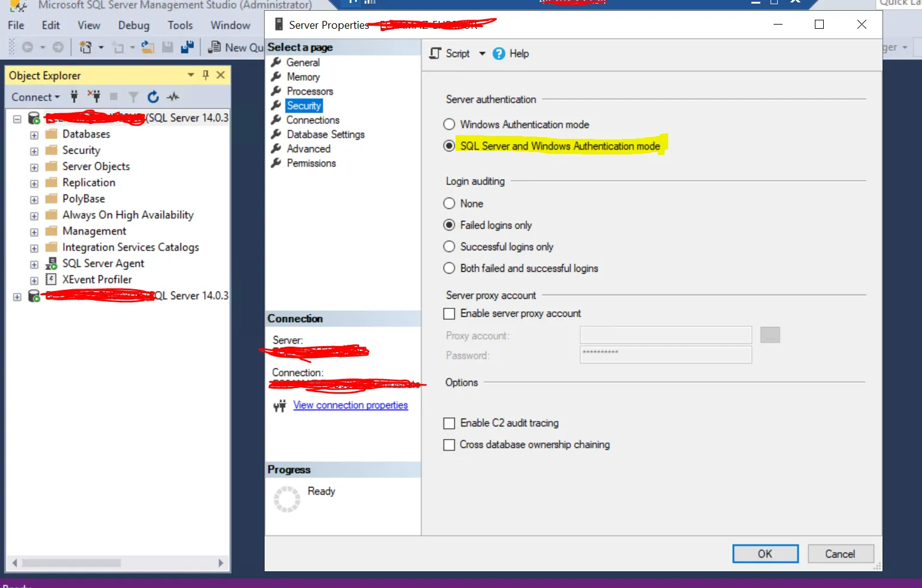Close the Object Explorer panel
This screenshot has width=922, height=588.
[220, 75]
